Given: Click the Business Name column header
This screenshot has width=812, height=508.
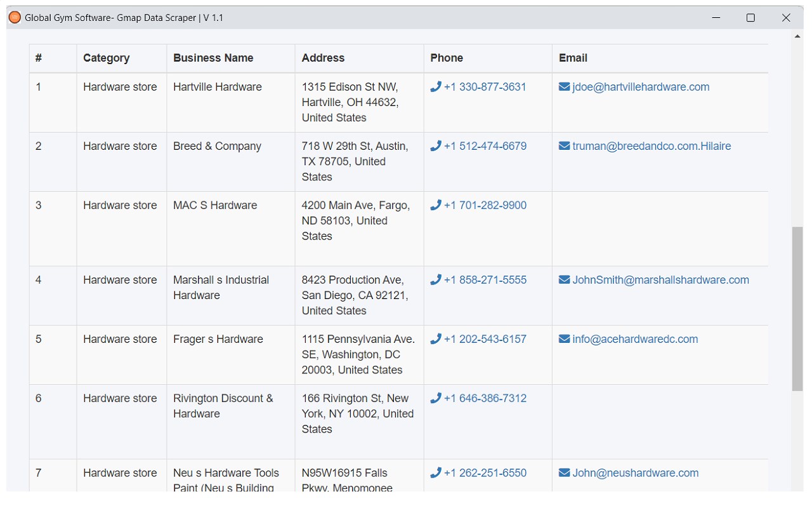Looking at the screenshot, I should (213, 58).
